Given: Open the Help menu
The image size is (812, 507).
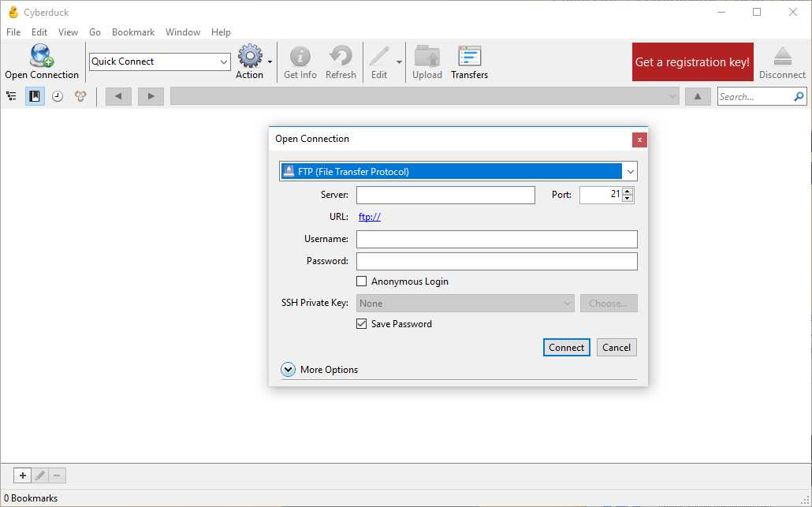Looking at the screenshot, I should 221,32.
